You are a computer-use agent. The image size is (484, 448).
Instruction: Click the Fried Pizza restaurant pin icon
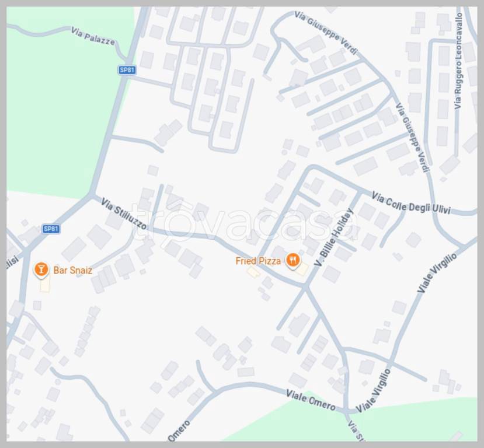(x=293, y=260)
